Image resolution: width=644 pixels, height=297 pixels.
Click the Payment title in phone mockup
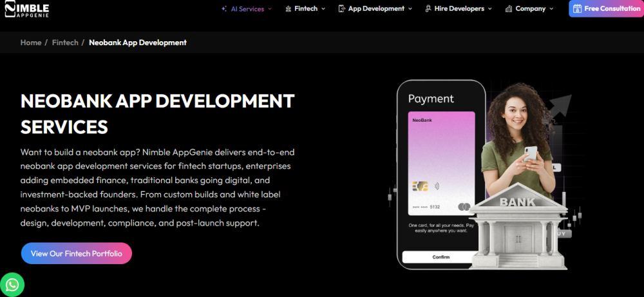pos(431,99)
